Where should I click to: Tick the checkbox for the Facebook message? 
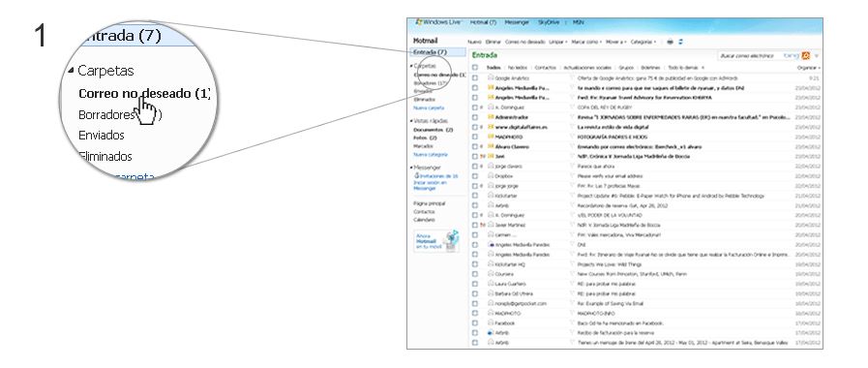coord(475,323)
